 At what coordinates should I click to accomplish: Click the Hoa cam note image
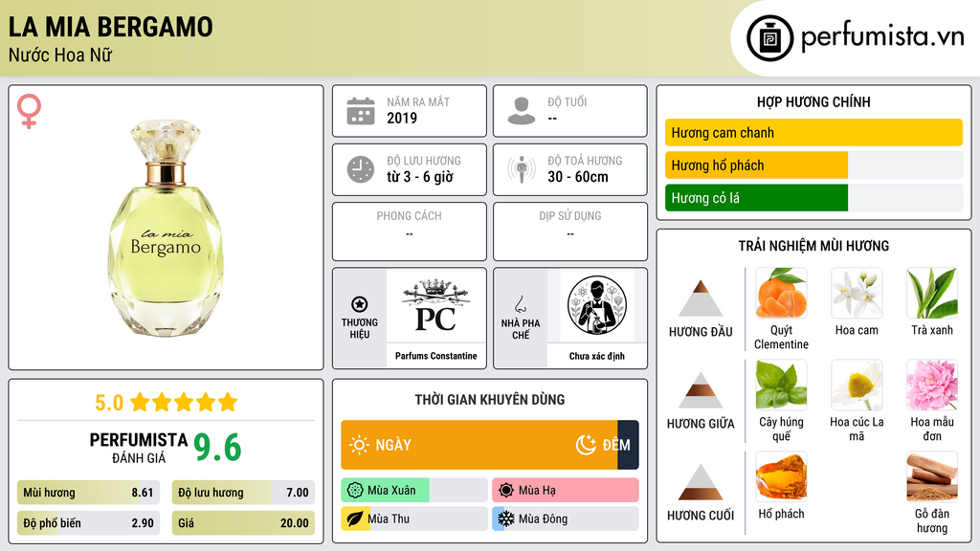tap(857, 294)
